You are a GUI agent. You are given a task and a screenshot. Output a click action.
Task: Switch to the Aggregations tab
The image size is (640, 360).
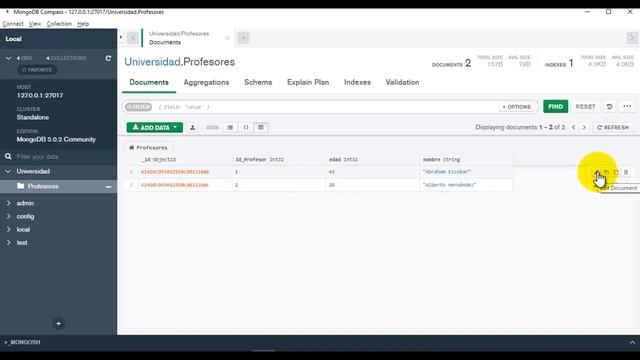tap(206, 82)
